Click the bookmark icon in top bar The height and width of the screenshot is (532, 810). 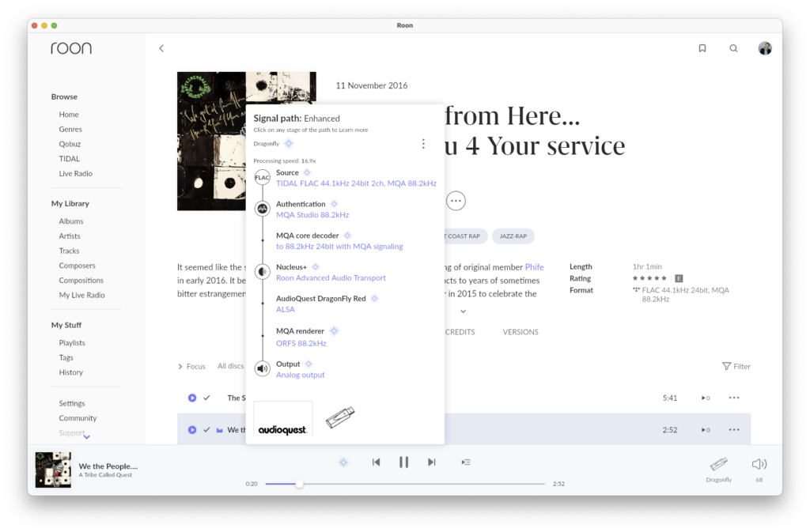point(702,48)
